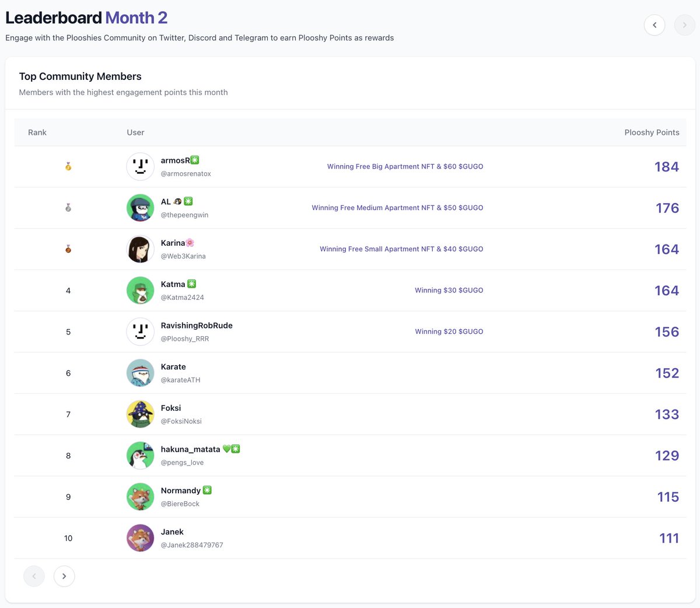This screenshot has height=608, width=700.
Task: Select the name Foksi
Action: (171, 408)
